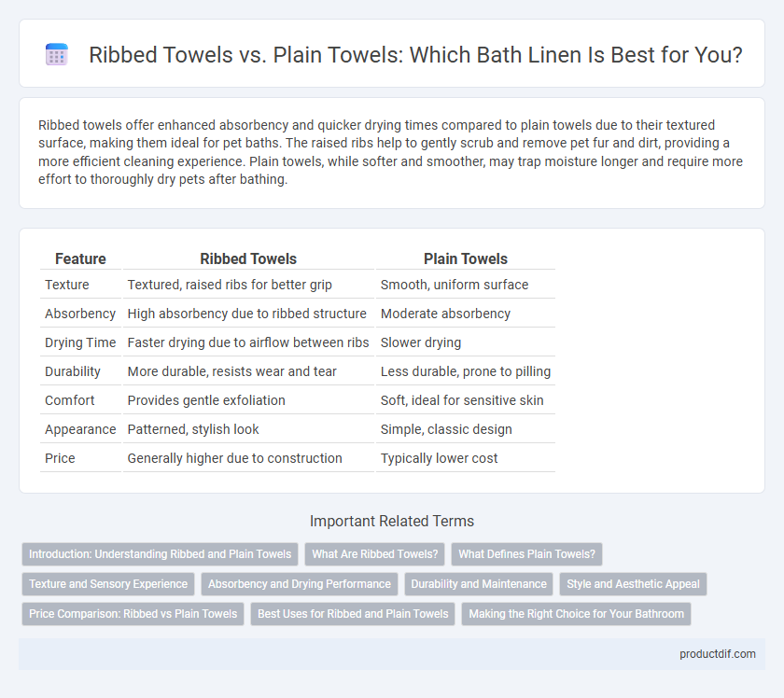
Task: Click 'Making the Right Choice for Your Bathroom' tag
Action: tap(576, 614)
